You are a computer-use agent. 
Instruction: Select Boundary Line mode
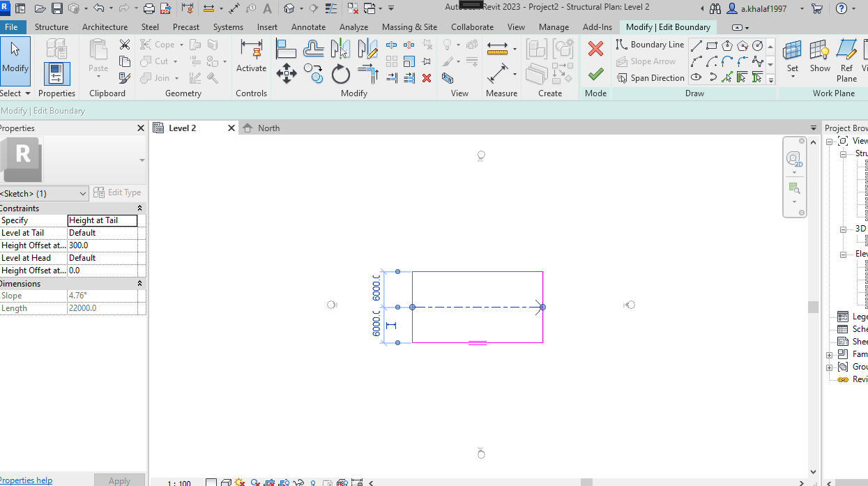tap(650, 44)
